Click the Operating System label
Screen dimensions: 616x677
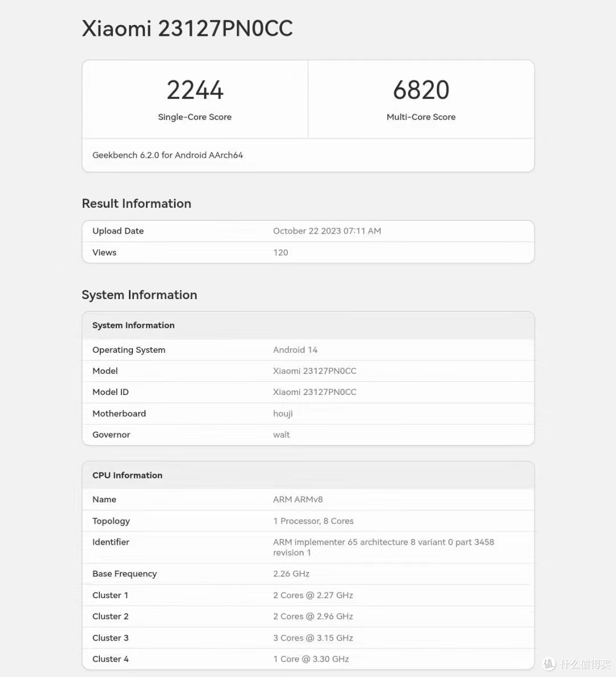[x=128, y=350]
